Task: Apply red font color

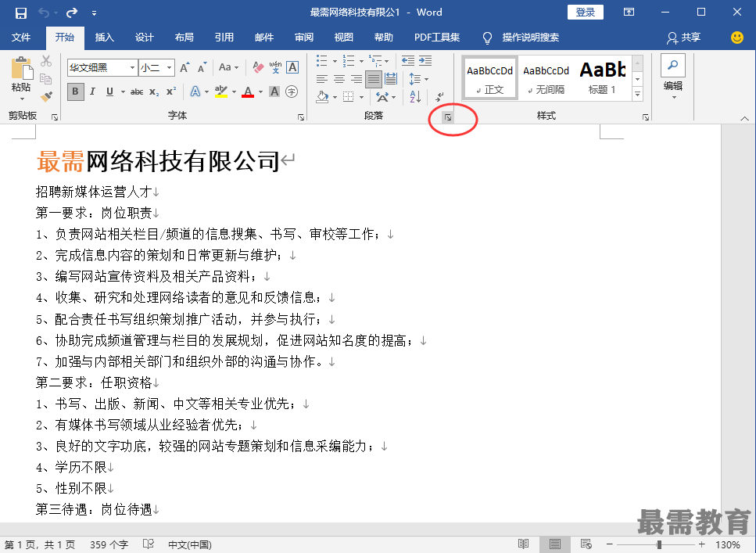Action: point(248,92)
